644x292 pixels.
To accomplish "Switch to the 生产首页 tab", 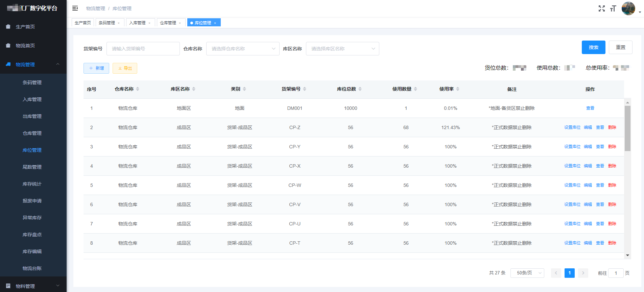I will pyautogui.click(x=83, y=23).
